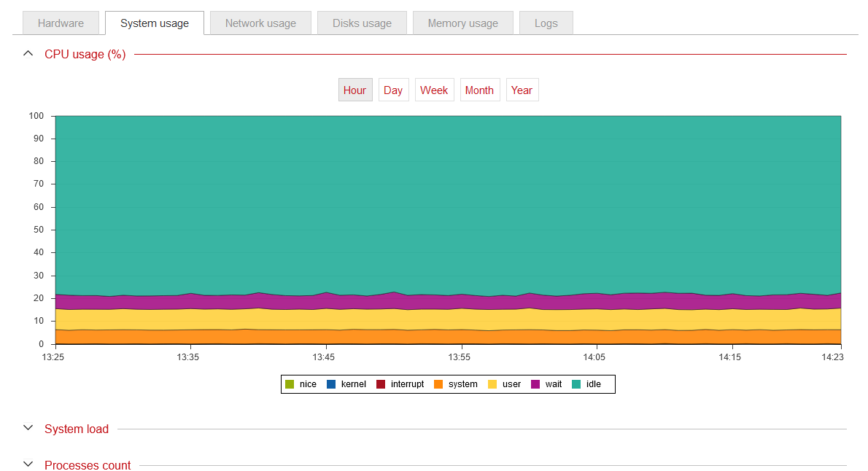868x471 pixels.
Task: Click the CPU usage (%) heading
Action: point(85,54)
